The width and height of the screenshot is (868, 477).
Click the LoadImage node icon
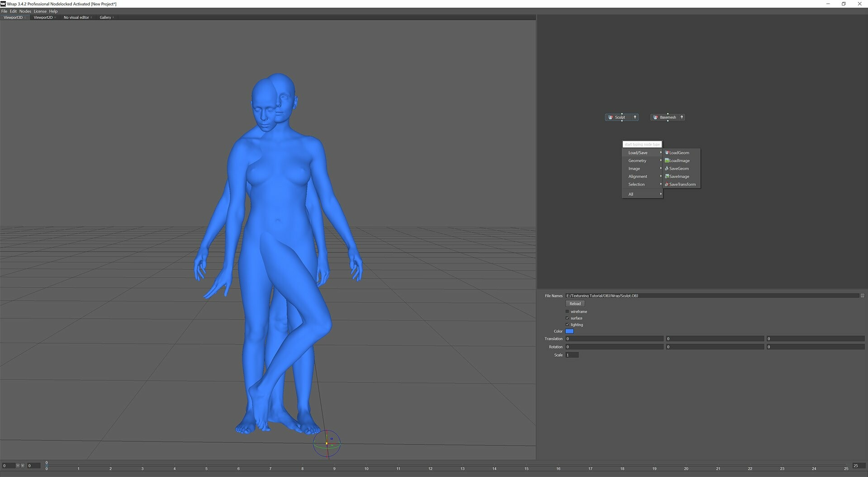[667, 161]
